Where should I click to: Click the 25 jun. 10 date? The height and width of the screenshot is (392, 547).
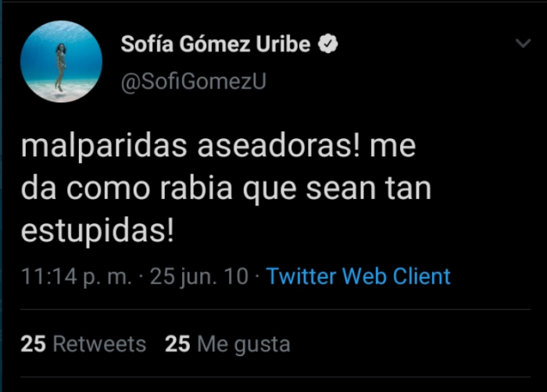pos(199,276)
